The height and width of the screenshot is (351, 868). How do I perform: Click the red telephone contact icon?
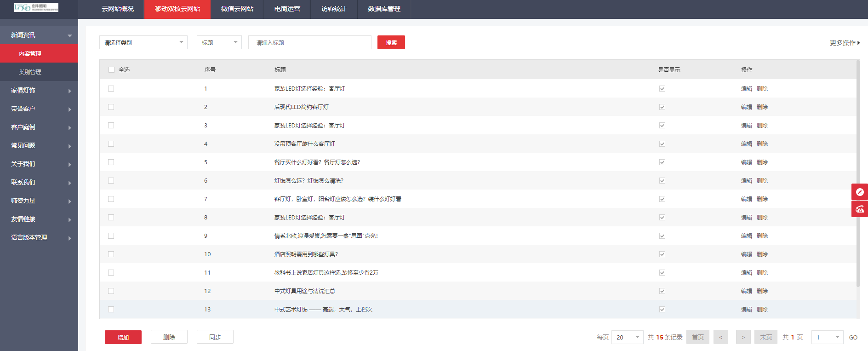(x=860, y=209)
